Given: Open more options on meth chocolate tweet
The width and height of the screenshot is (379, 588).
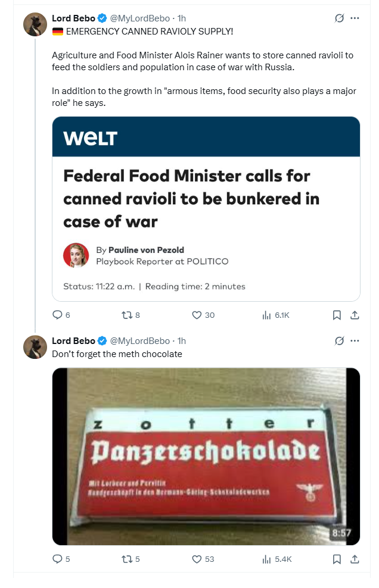Looking at the screenshot, I should 355,341.
